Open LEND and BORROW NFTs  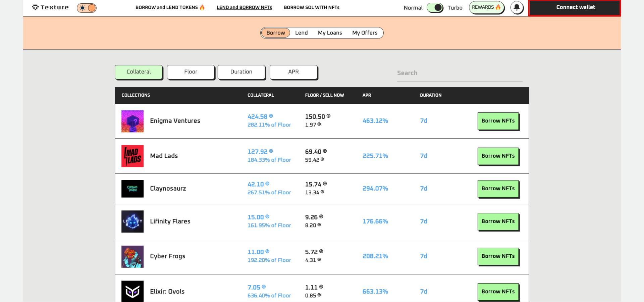pyautogui.click(x=244, y=7)
